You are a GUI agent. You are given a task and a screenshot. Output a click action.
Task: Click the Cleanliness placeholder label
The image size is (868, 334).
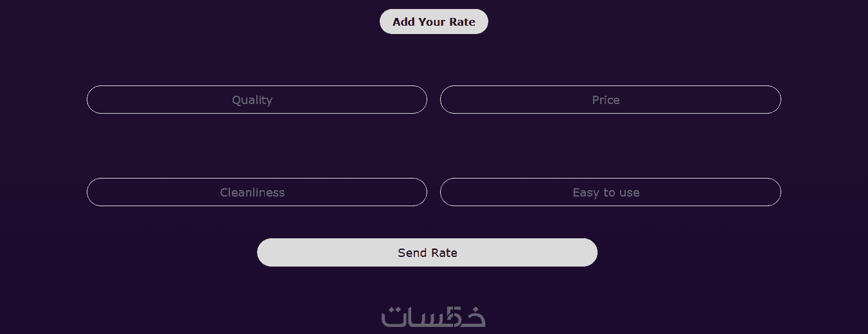pyautogui.click(x=252, y=193)
